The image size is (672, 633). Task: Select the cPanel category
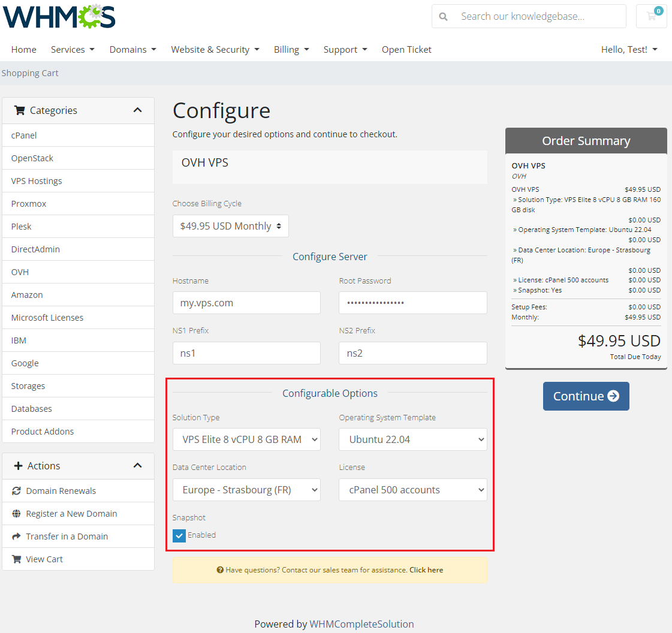click(x=78, y=135)
